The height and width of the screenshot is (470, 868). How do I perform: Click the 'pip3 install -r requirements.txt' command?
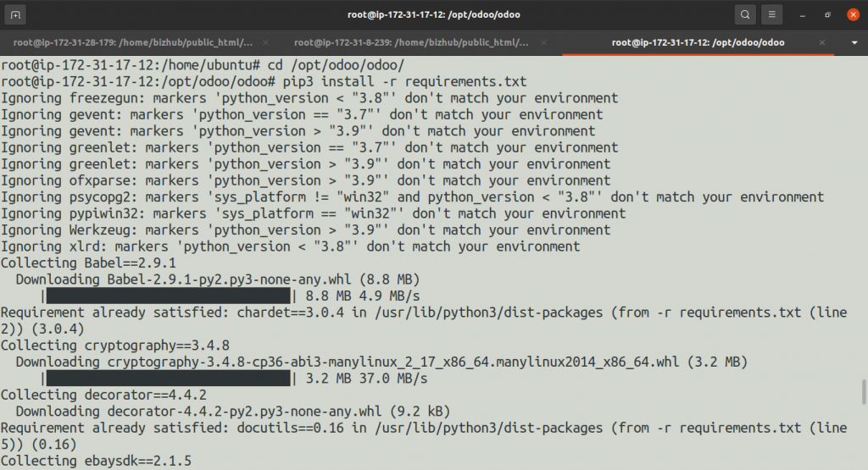pos(404,82)
